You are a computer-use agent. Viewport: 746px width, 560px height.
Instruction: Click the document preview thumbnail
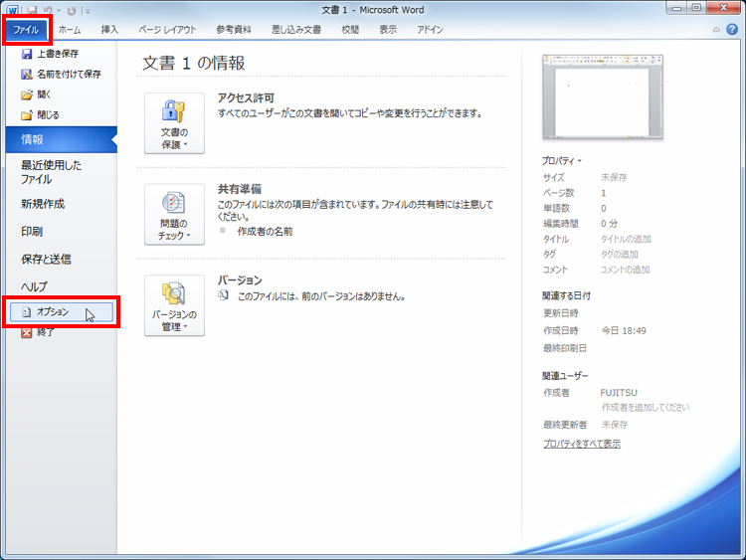point(603,97)
